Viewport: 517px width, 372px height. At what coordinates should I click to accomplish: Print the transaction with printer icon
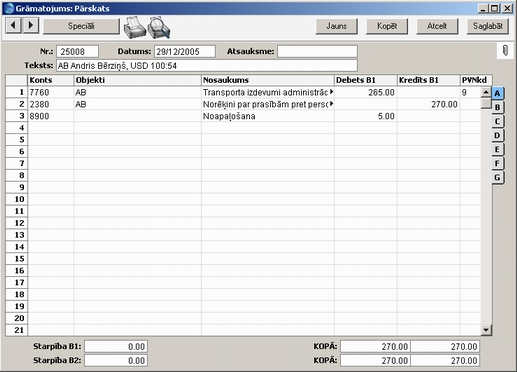pyautogui.click(x=135, y=27)
